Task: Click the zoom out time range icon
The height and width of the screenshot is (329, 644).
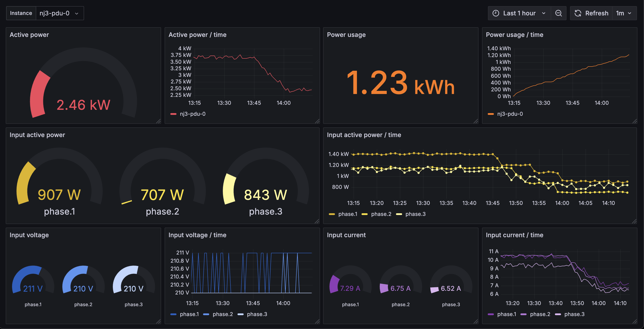Action: click(558, 13)
